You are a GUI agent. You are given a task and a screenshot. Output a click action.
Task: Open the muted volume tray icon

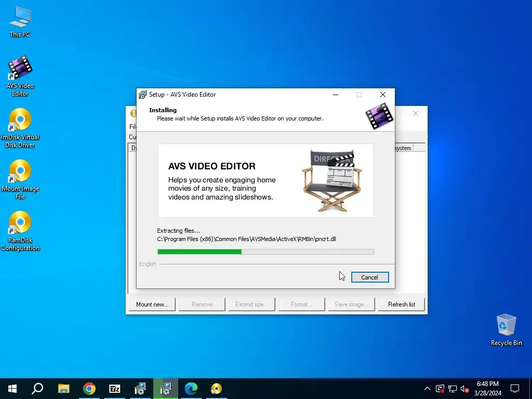point(465,389)
